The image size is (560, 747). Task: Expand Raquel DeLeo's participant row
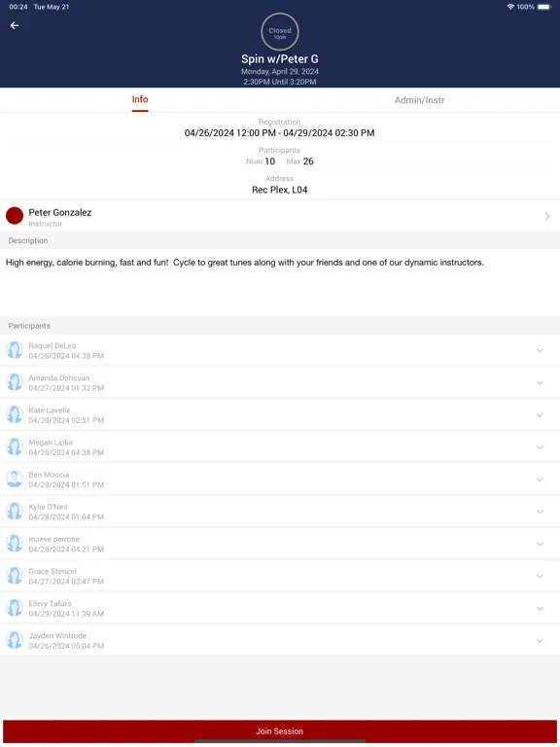pyautogui.click(x=540, y=350)
